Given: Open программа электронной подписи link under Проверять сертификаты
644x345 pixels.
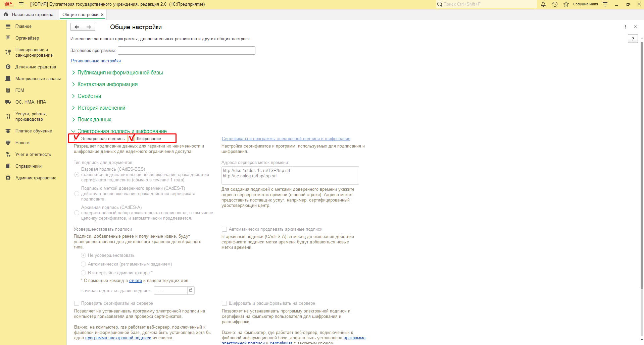Looking at the screenshot, I should tap(118, 338).
